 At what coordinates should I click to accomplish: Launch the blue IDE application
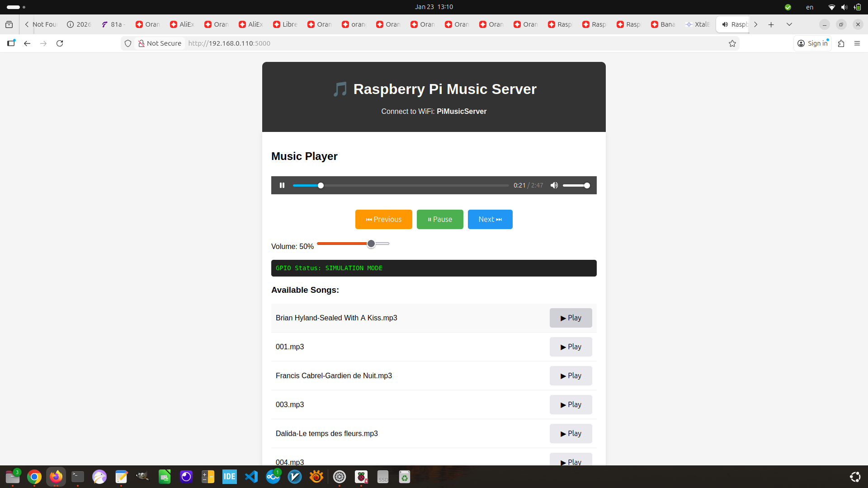pos(230,477)
